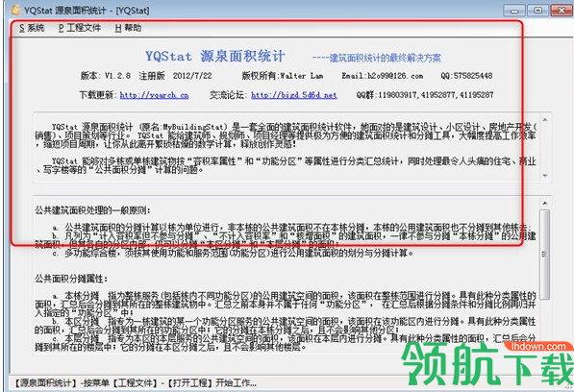This screenshot has width=574, height=392.
Task: Click the version text '版本: V1.2.8'
Action: [x=106, y=76]
